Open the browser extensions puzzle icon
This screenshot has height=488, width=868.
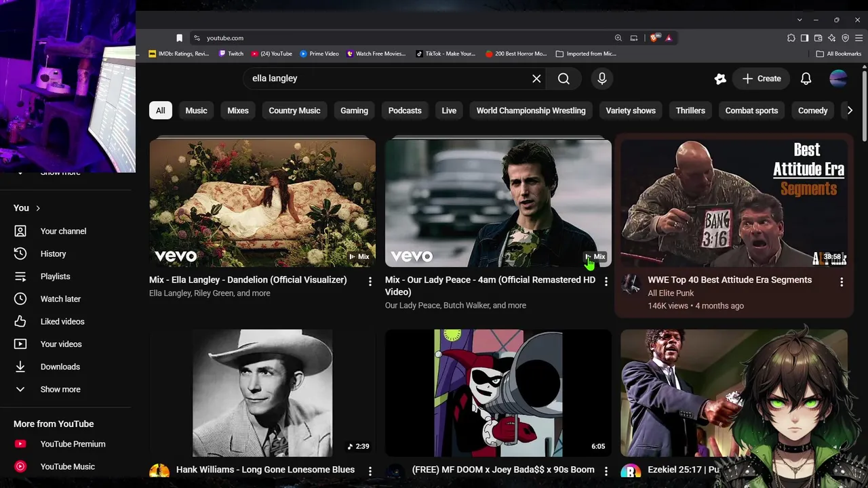[791, 38]
